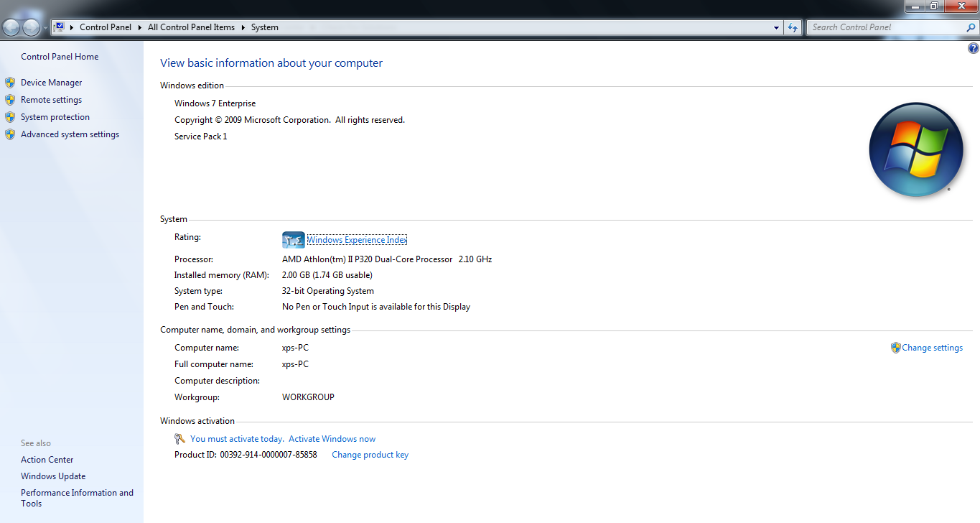Open the Windows Experience Index link

pos(357,240)
